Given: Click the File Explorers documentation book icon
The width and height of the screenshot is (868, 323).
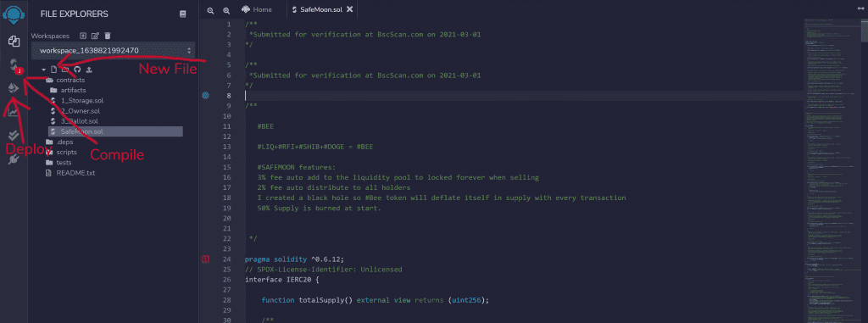Looking at the screenshot, I should [x=183, y=14].
